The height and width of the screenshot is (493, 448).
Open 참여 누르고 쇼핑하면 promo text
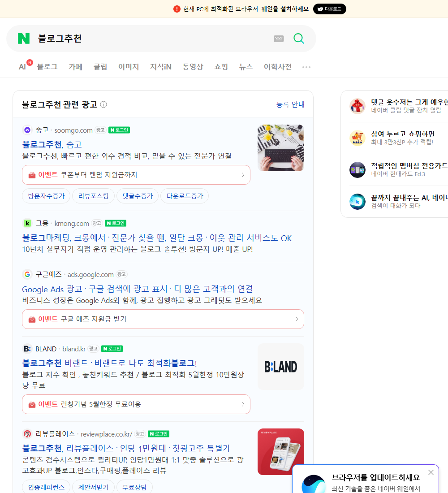click(x=403, y=134)
